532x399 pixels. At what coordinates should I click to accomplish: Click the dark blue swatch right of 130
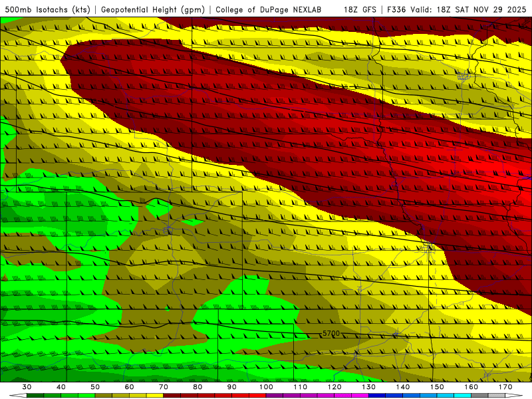377,395
